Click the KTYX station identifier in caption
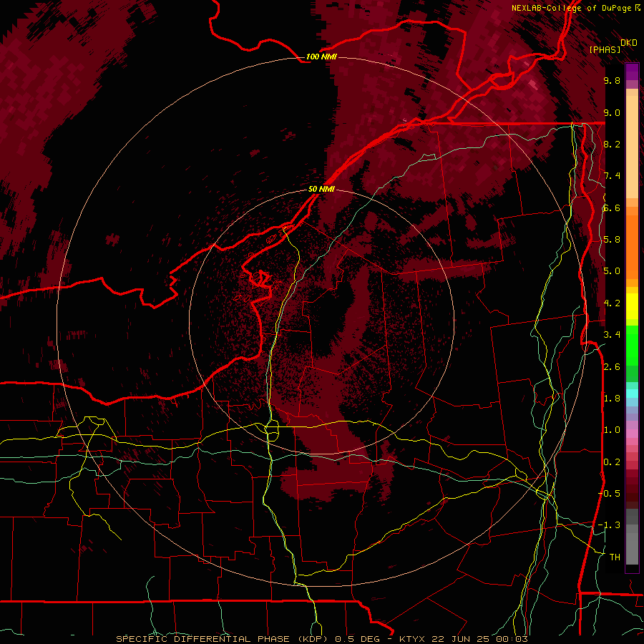Screen dimensions: 644x644 click(413, 639)
